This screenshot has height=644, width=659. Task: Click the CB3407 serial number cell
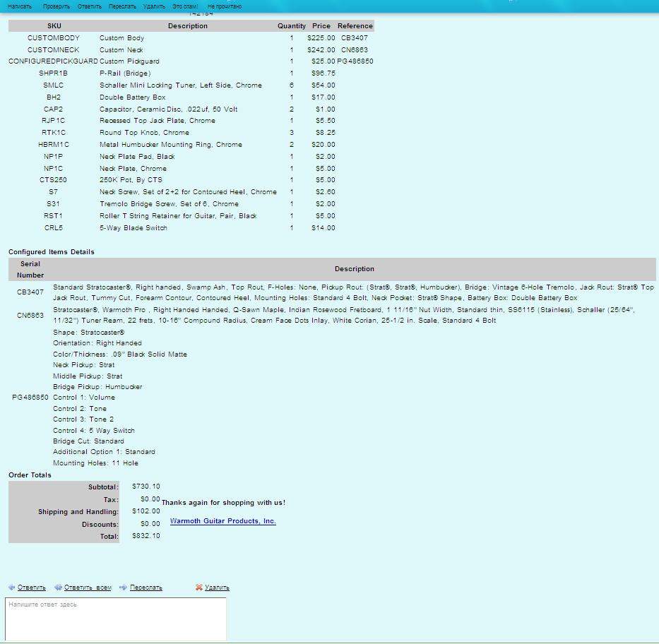30,292
